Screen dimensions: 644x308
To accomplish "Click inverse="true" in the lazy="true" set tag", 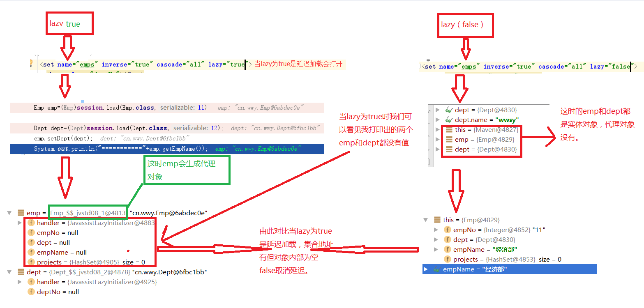I will click(127, 64).
